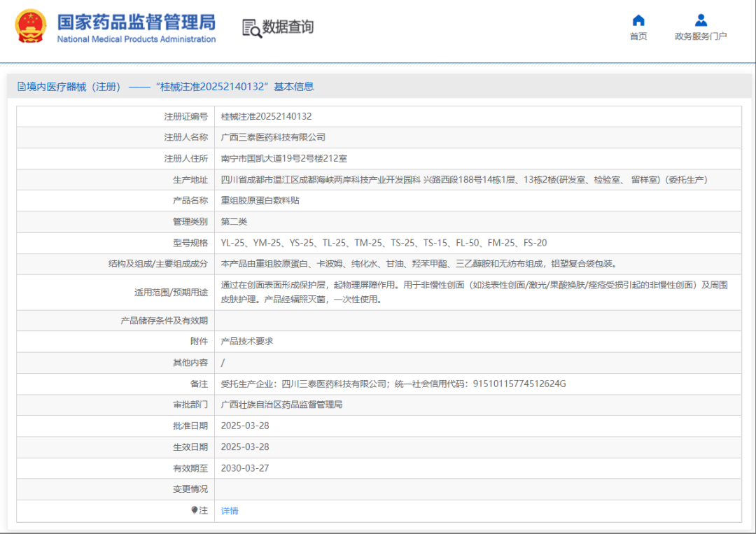
Task: Open the 详情 details link
Action: click(x=230, y=511)
